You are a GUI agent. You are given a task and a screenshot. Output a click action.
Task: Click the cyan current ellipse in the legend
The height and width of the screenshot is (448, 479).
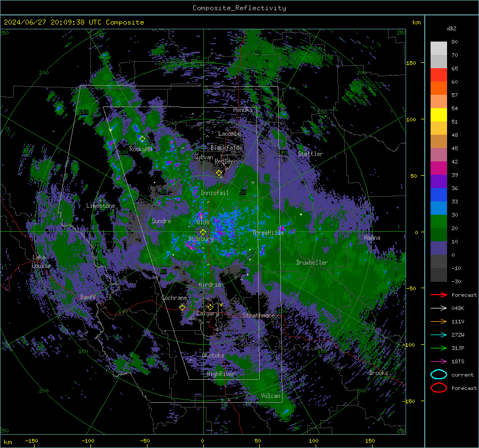[x=439, y=374]
